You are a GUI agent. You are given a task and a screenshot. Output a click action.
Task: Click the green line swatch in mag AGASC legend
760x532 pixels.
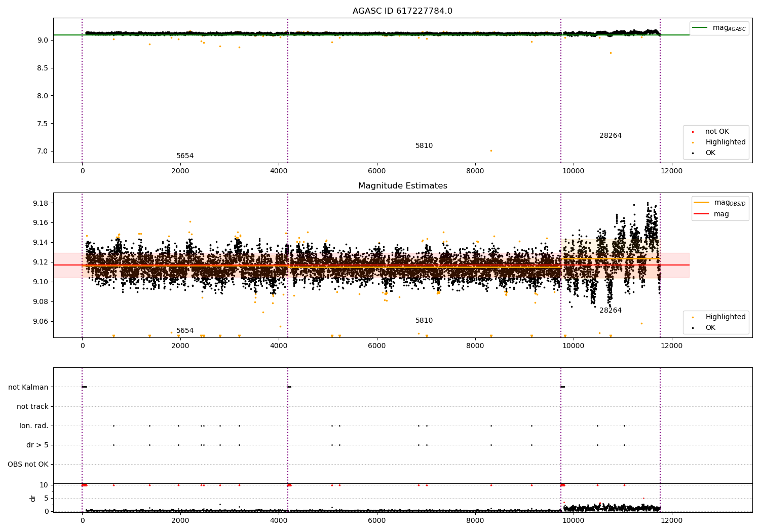[700, 27]
